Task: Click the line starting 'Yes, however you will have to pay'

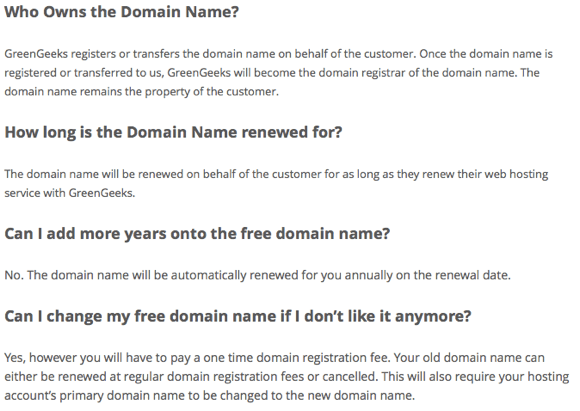Action: (274, 358)
